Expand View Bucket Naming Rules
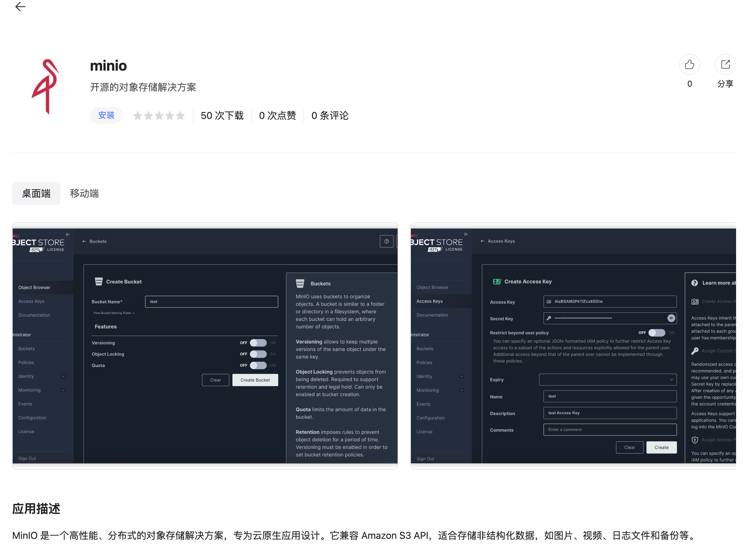756x544 pixels. click(x=114, y=313)
